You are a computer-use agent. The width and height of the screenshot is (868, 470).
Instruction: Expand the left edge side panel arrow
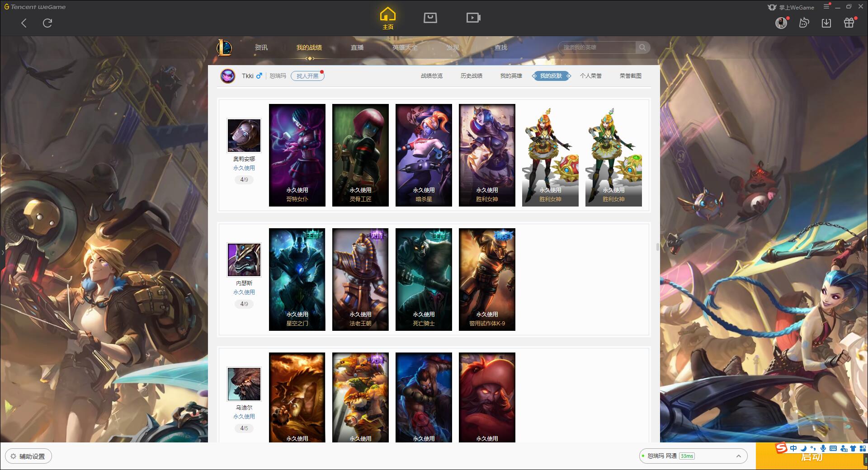[2, 252]
